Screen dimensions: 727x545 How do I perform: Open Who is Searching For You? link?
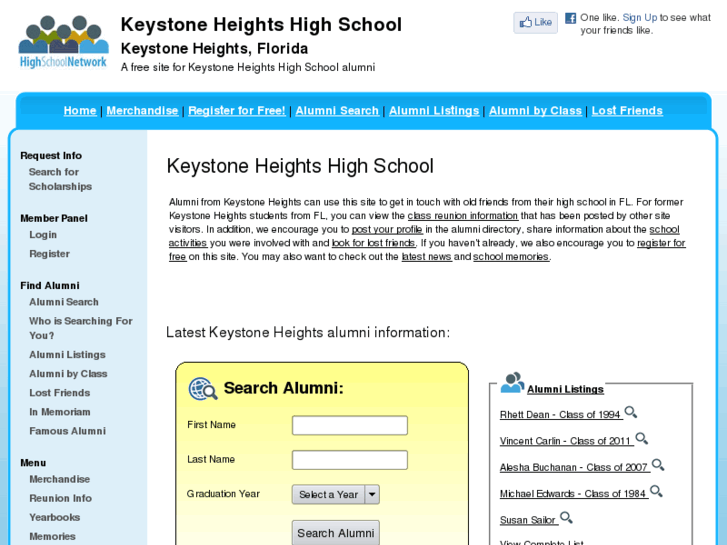pyautogui.click(x=81, y=328)
